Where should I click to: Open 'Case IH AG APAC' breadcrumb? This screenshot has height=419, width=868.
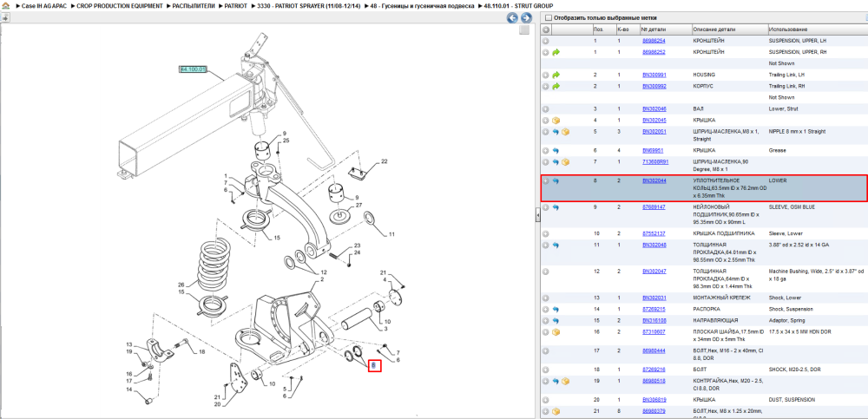tap(43, 5)
